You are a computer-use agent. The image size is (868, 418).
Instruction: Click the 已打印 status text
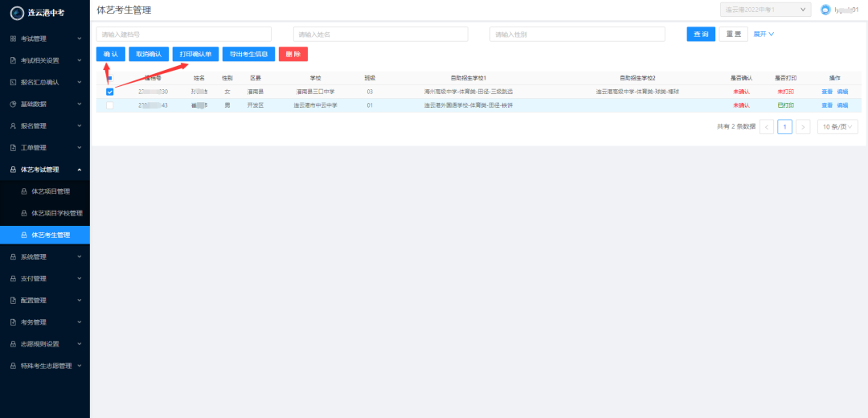pos(785,105)
